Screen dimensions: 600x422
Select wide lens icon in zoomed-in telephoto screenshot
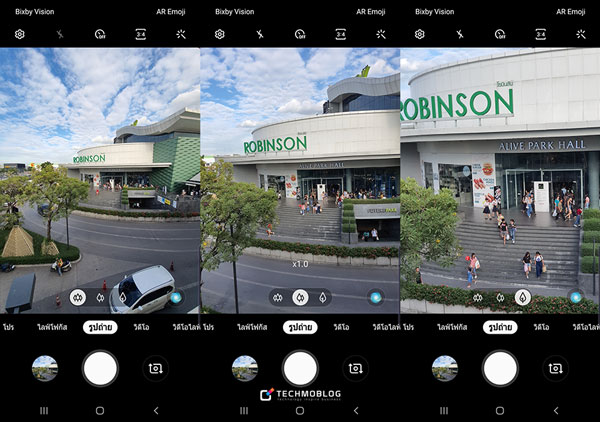501,297
